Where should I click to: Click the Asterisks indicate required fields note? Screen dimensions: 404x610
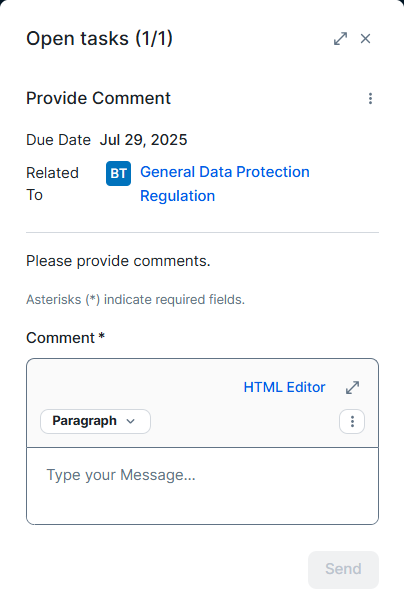[135, 300]
